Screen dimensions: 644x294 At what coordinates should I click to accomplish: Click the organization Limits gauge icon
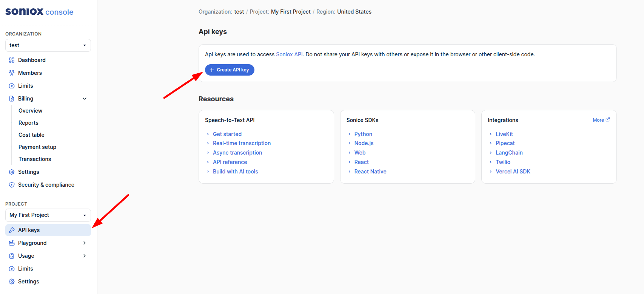click(x=12, y=86)
